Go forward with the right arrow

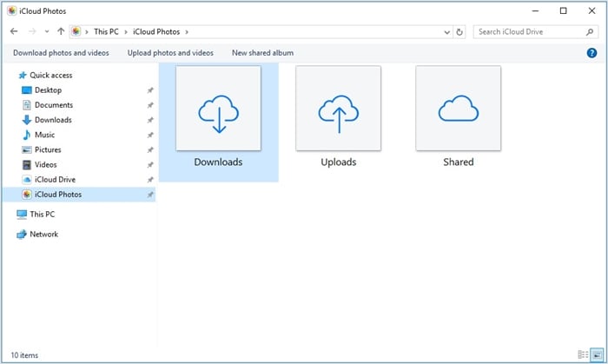click(x=32, y=31)
